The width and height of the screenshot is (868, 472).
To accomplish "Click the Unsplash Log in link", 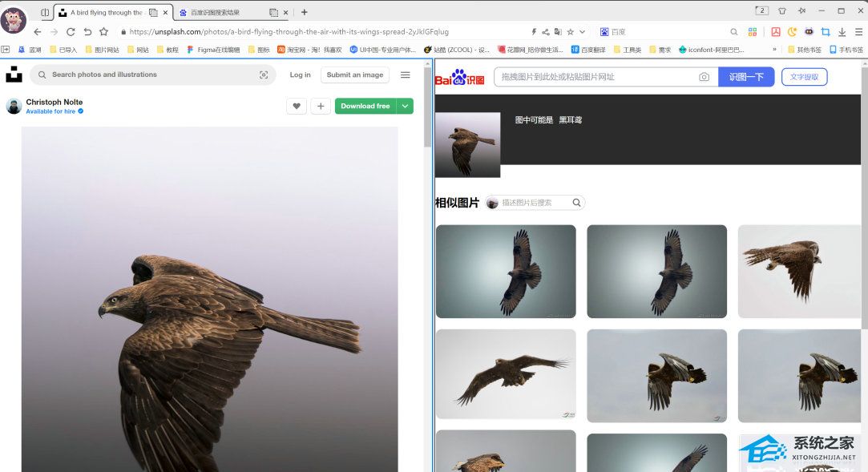I will pos(300,75).
